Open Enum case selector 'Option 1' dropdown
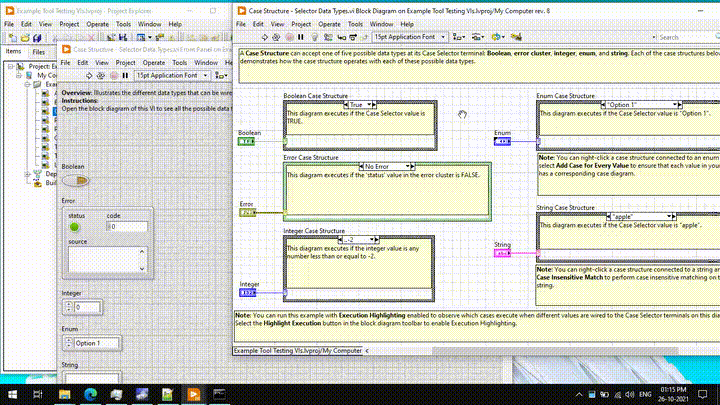The width and height of the screenshot is (720, 405). pyautogui.click(x=641, y=105)
